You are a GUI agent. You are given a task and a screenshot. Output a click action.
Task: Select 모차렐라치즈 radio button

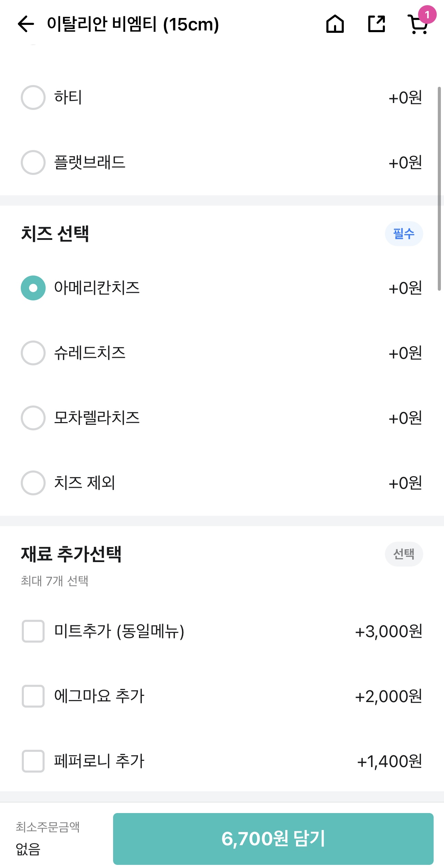pyautogui.click(x=33, y=418)
